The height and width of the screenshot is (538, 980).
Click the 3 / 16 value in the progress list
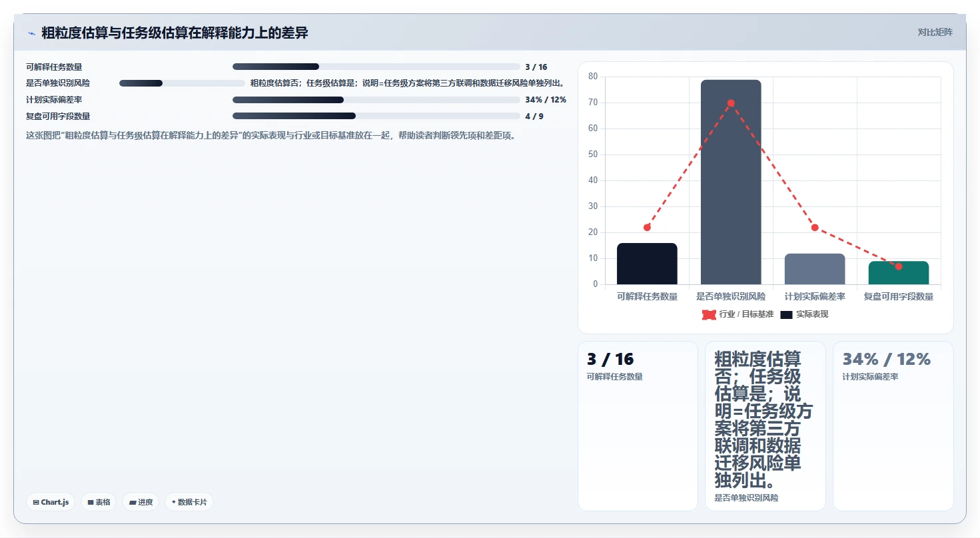click(x=536, y=67)
